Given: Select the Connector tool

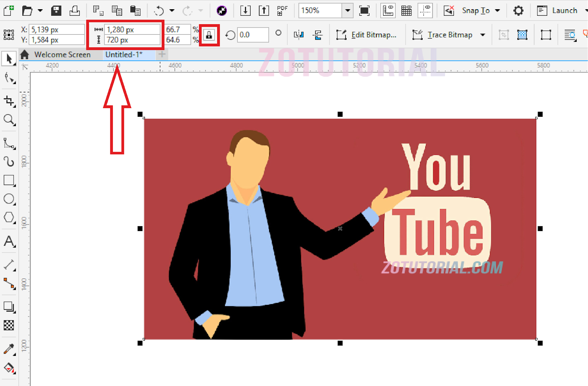Looking at the screenshot, I should [9, 284].
